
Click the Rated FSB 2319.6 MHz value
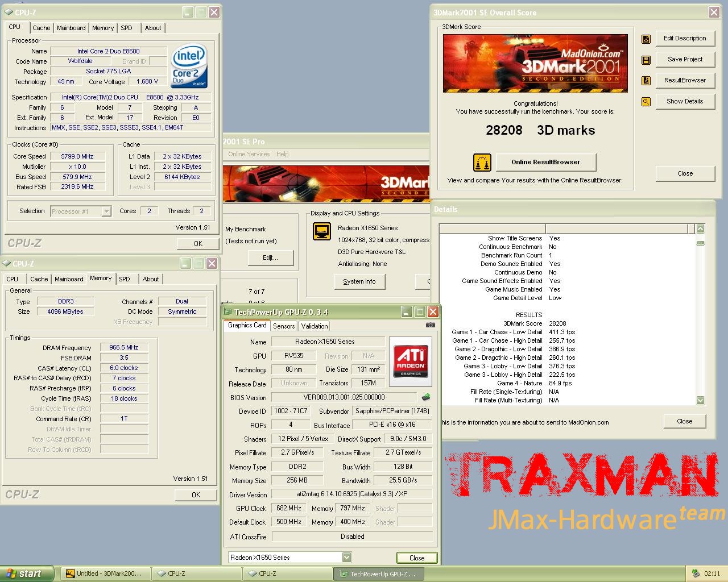click(77, 187)
